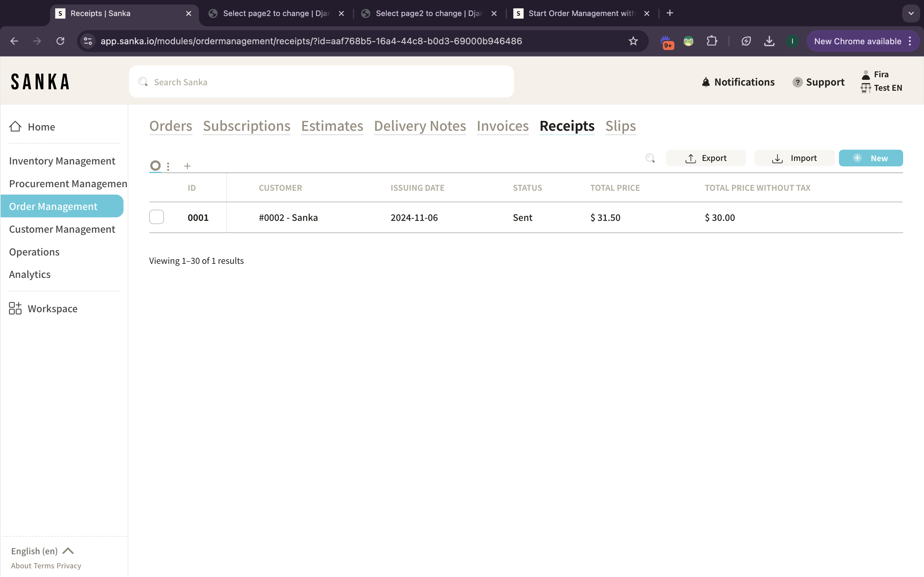Bookmark page with star icon

(x=633, y=41)
